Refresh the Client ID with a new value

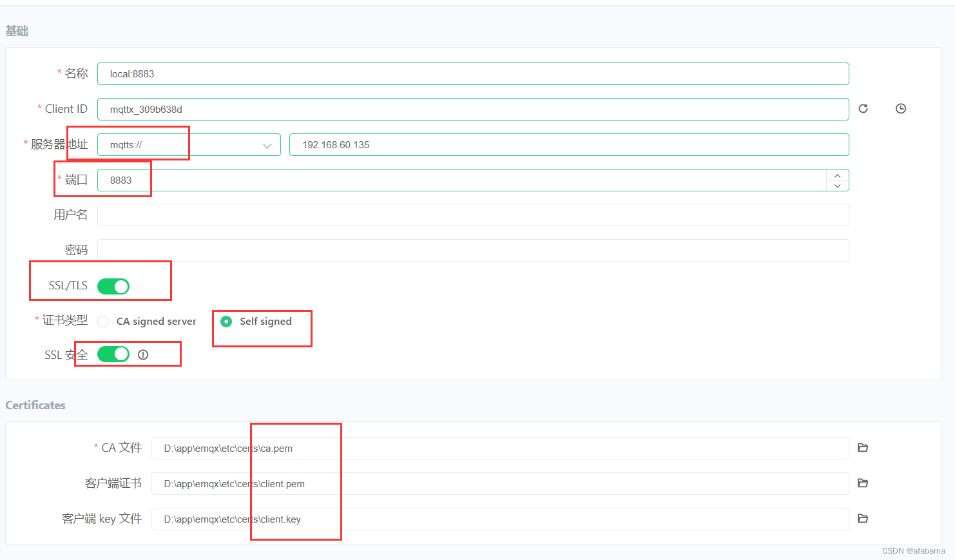(863, 108)
